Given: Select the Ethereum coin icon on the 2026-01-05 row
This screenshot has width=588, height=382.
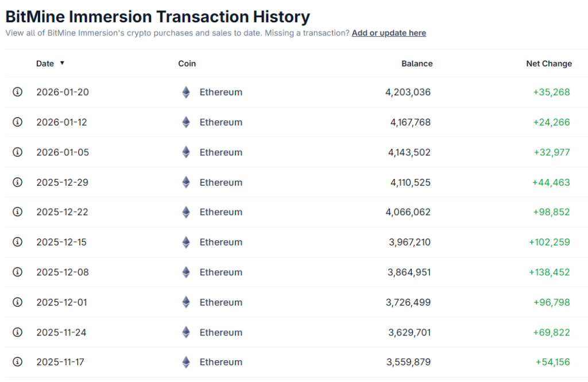Looking at the screenshot, I should [x=185, y=152].
